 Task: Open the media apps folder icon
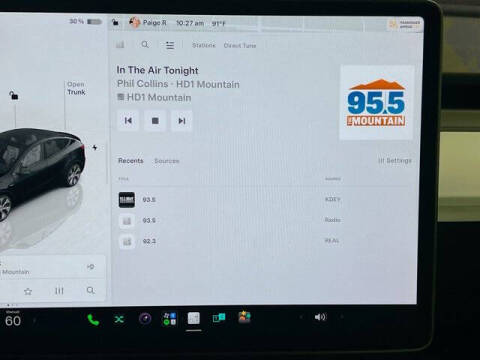169,319
